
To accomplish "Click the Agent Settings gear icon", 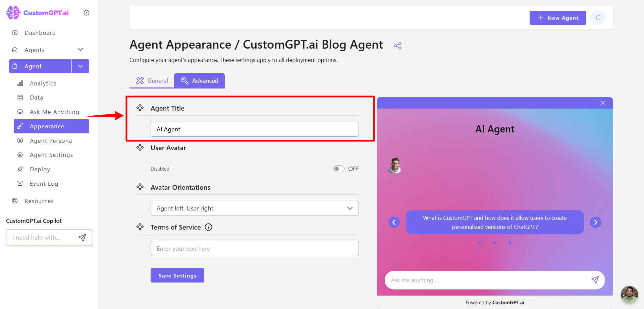I will pyautogui.click(x=20, y=155).
